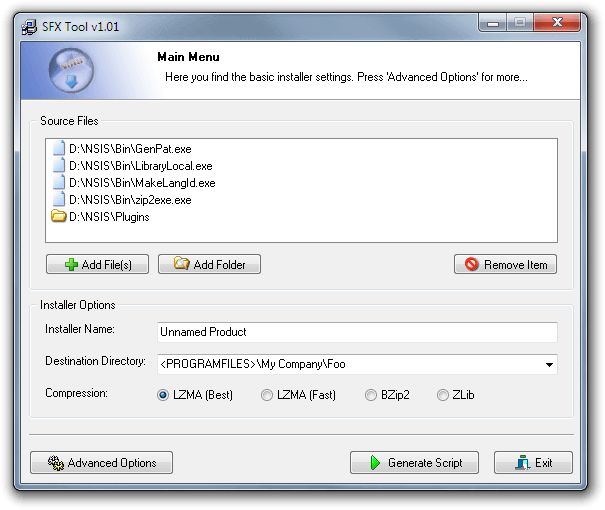The height and width of the screenshot is (510, 605).
Task: Click the Remove Item button
Action: pyautogui.click(x=505, y=264)
